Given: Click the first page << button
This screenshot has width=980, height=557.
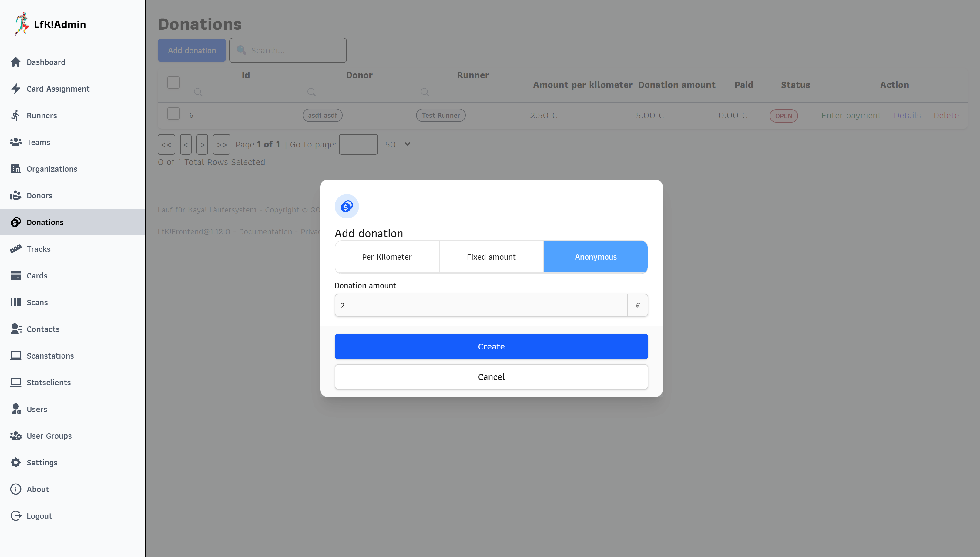Looking at the screenshot, I should [x=166, y=145].
